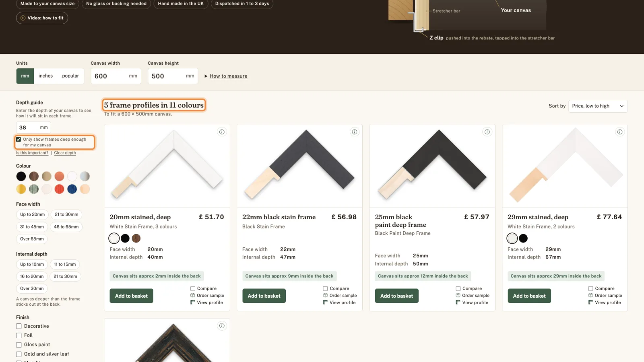
Task: Open the Sort by price dropdown
Action: (598, 106)
